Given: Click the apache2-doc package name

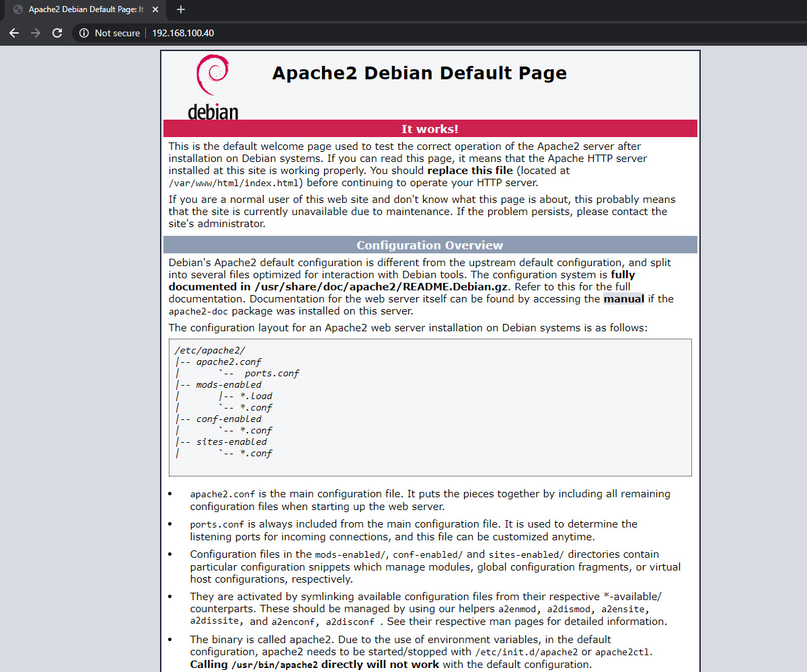Looking at the screenshot, I should pyautogui.click(x=198, y=311).
